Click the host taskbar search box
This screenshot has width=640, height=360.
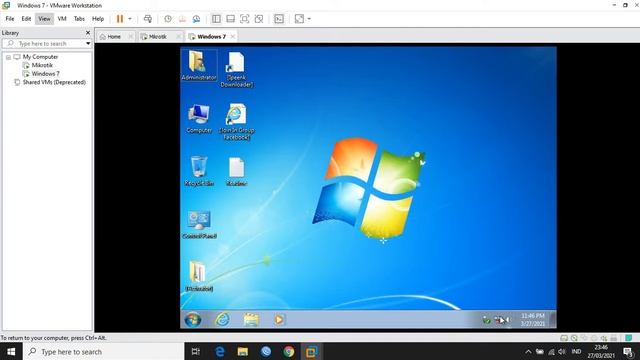(104, 351)
